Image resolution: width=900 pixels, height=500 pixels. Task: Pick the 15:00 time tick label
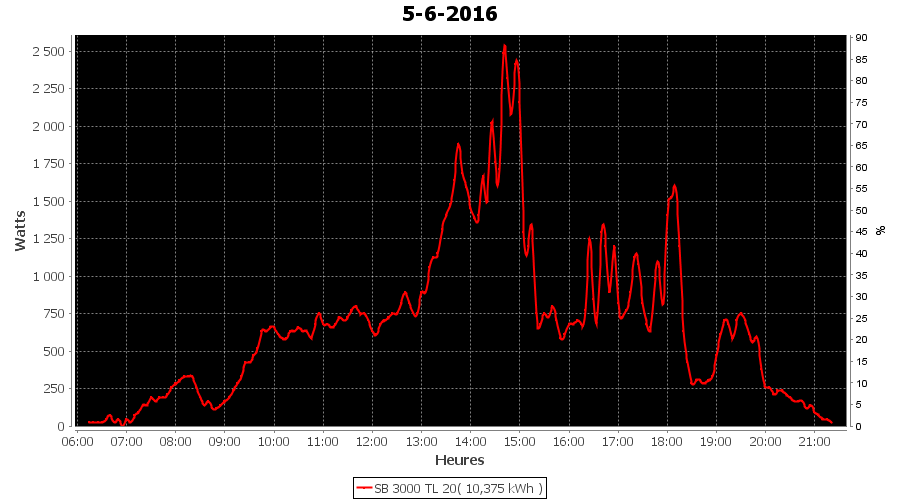(x=519, y=441)
